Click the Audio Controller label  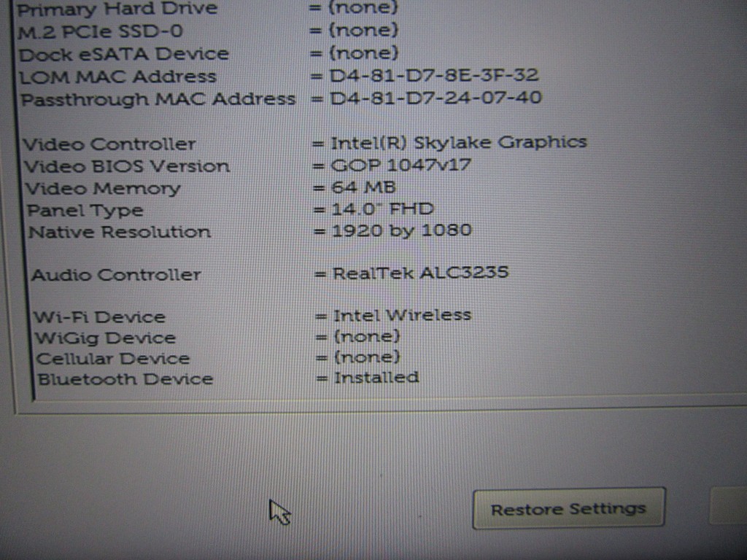point(116,275)
